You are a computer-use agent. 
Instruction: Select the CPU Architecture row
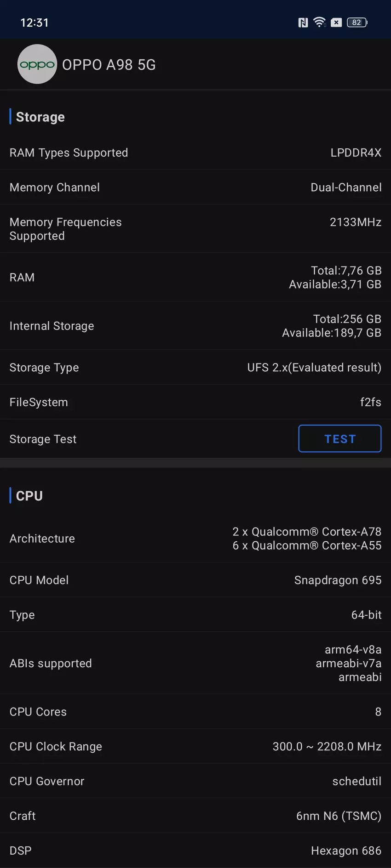tap(195, 539)
